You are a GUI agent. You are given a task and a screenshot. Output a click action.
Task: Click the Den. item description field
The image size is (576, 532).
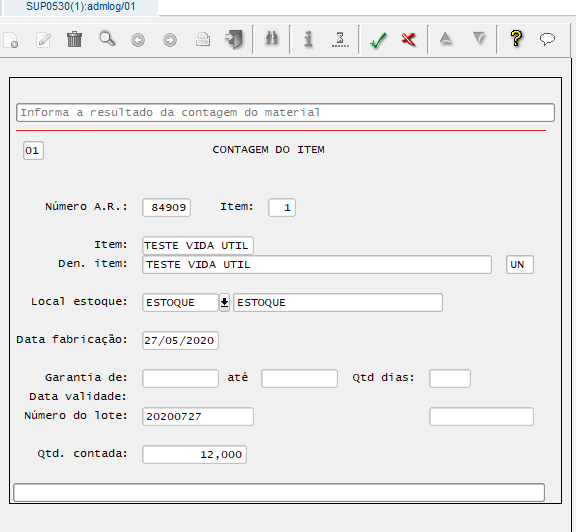click(x=317, y=265)
